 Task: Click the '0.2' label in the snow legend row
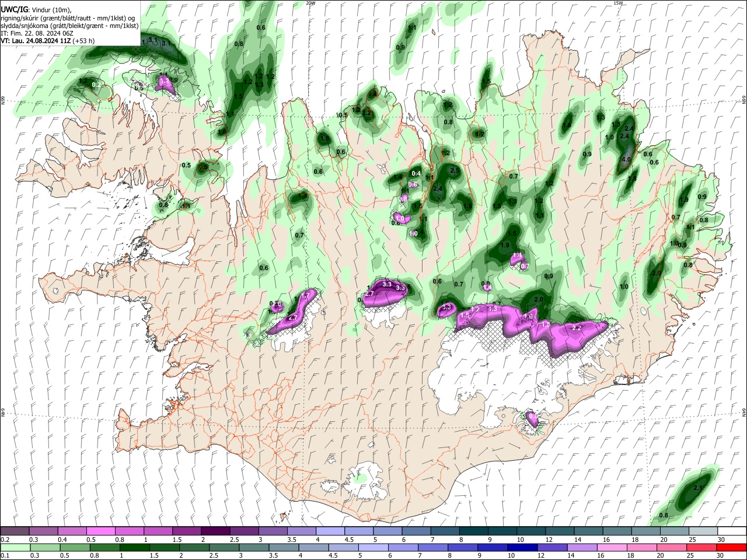click(x=5, y=540)
